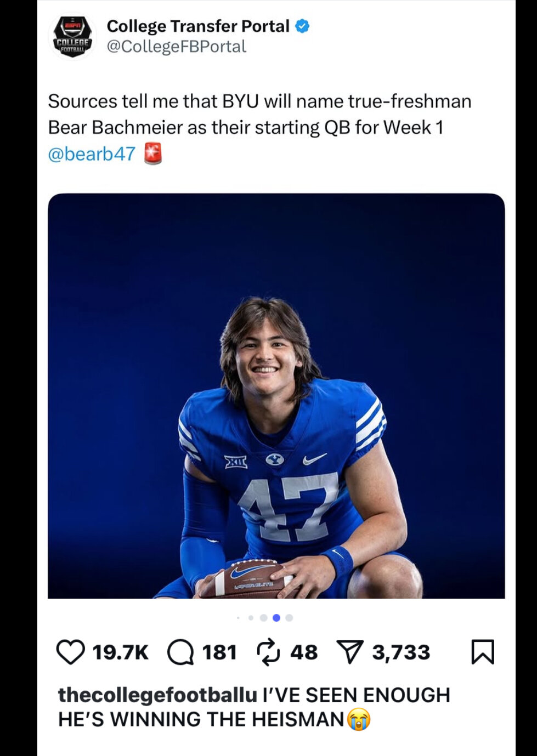
Task: Open comments via speech bubble icon
Action: [x=180, y=652]
